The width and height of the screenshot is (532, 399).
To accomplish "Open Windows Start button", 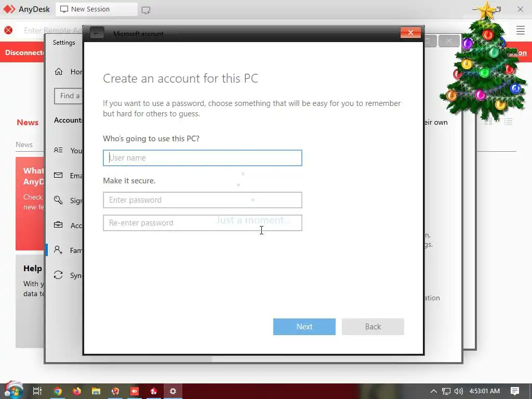I will click(x=14, y=390).
